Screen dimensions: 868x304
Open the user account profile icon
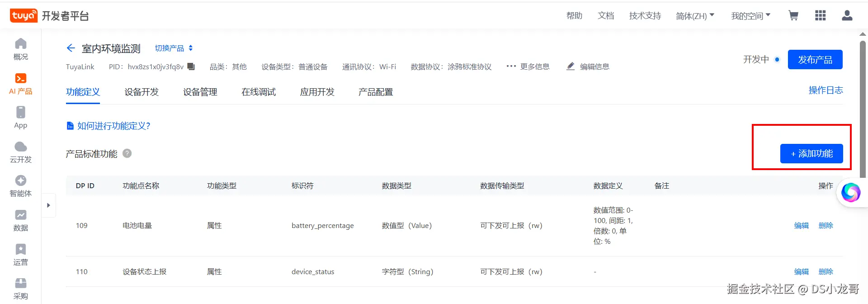click(x=847, y=16)
